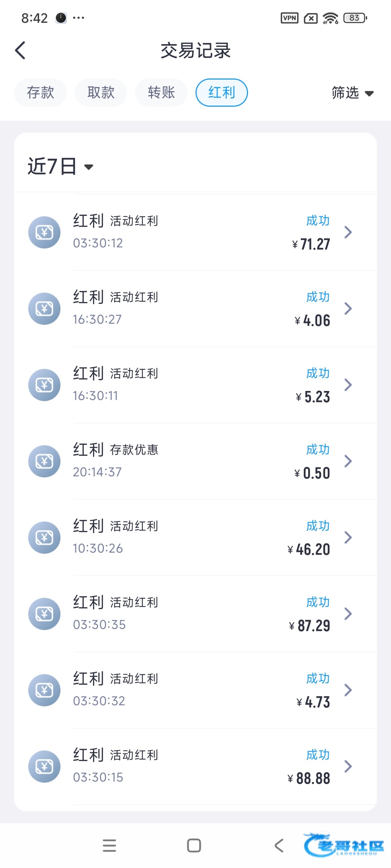Open the 筛选 filter dropdown
The height and width of the screenshot is (868, 391).
click(x=352, y=93)
